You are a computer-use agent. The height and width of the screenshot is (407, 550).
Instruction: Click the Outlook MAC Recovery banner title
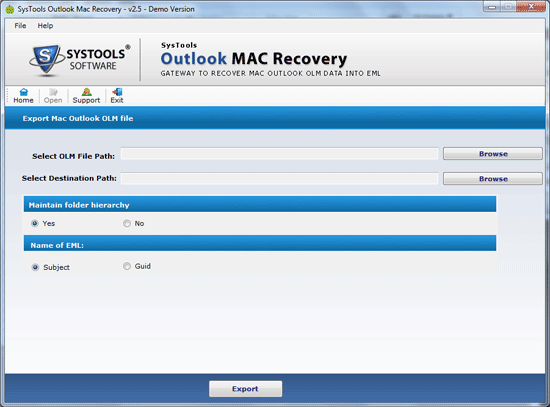point(254,59)
